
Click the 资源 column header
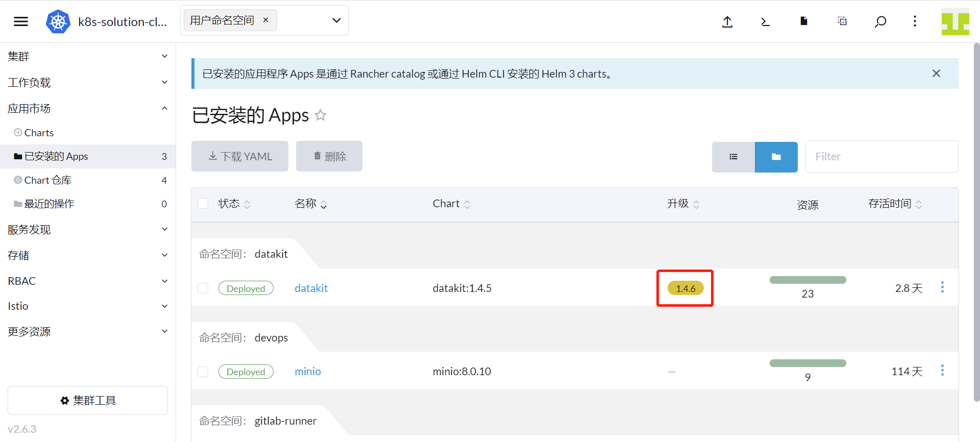coord(807,205)
